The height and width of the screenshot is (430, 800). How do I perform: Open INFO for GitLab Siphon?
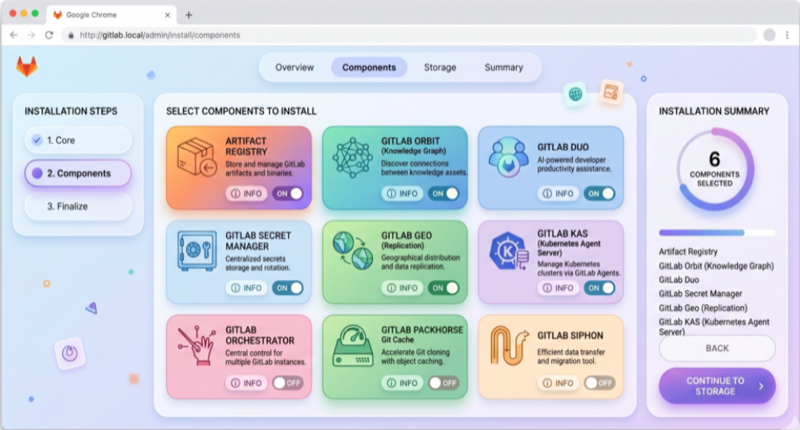click(558, 383)
